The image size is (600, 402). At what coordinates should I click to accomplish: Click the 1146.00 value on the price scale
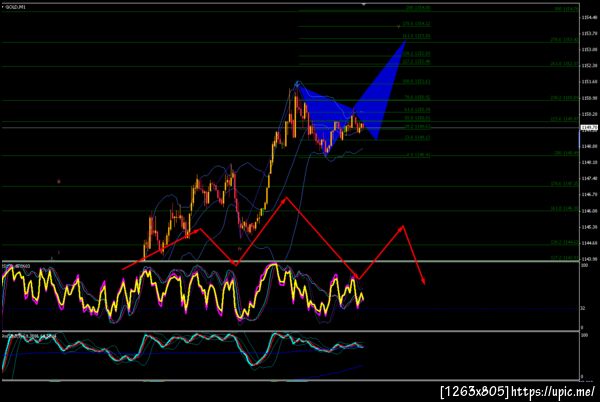589,211
